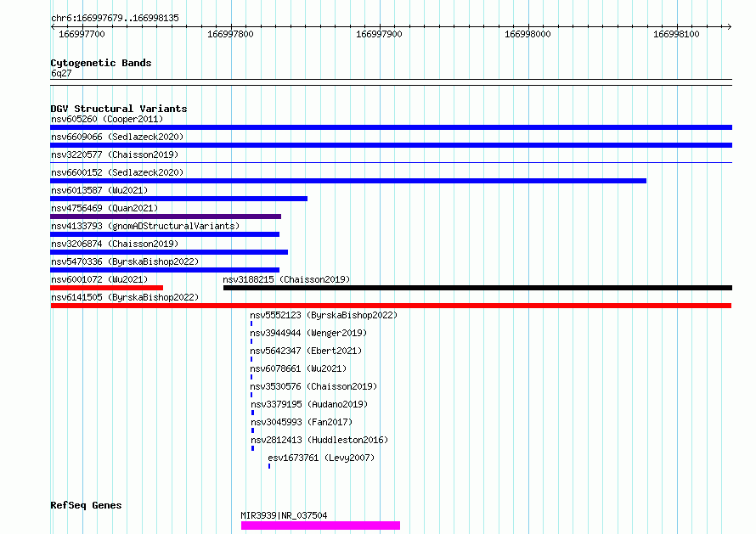
Task: Open the esv1673761 (Levy2007) label
Action: [x=321, y=458]
